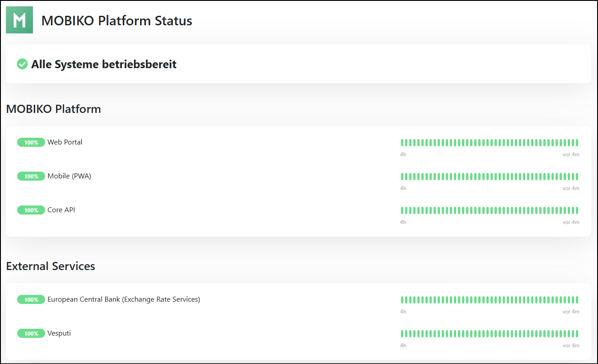Open the Vesputi service name
The height and width of the screenshot is (364, 598).
[x=59, y=333]
